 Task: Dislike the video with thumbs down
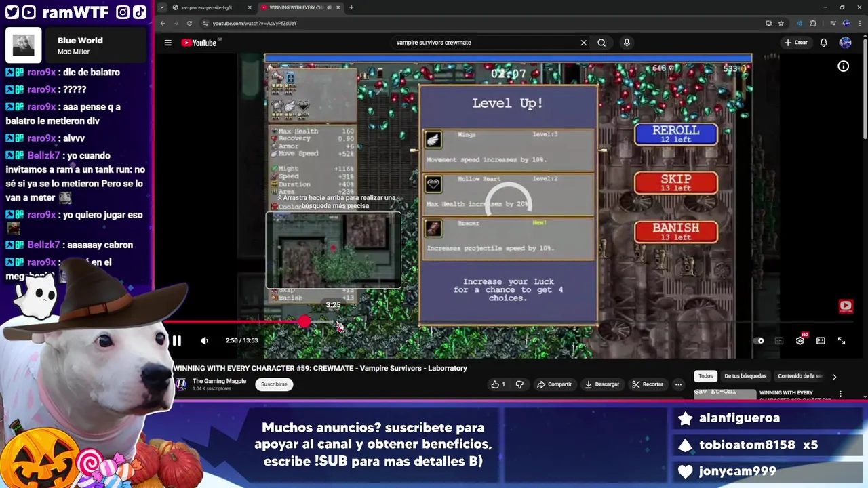519,384
